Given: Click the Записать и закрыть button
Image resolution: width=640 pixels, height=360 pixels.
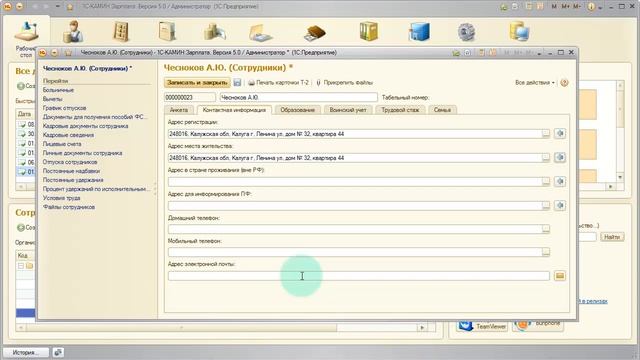Looking at the screenshot, I should (x=197, y=82).
